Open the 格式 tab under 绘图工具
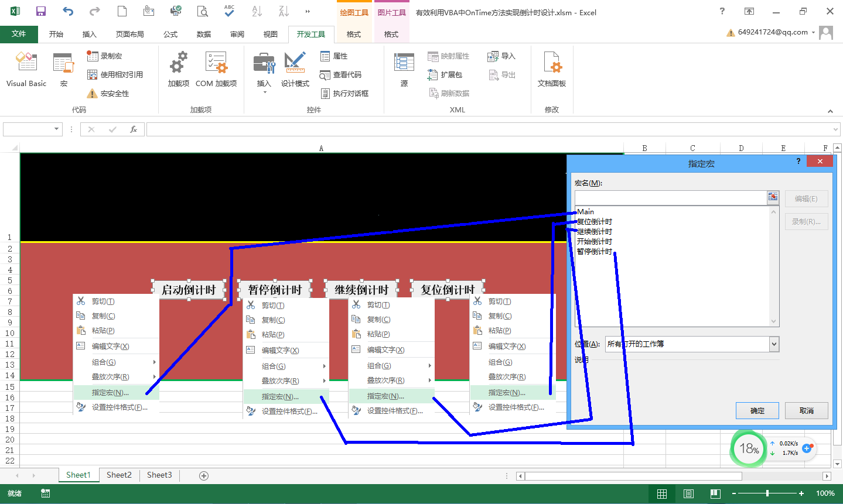Image resolution: width=843 pixels, height=504 pixels. pos(354,35)
